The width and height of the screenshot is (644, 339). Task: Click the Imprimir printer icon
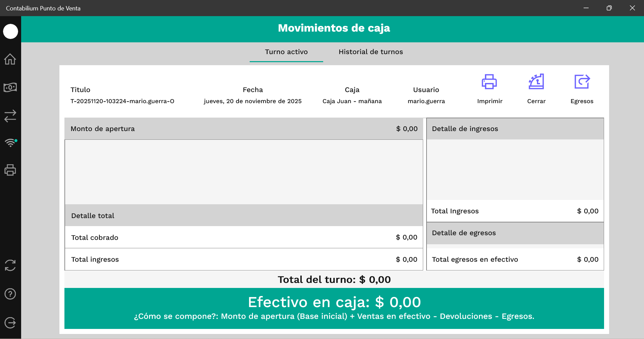489,82
